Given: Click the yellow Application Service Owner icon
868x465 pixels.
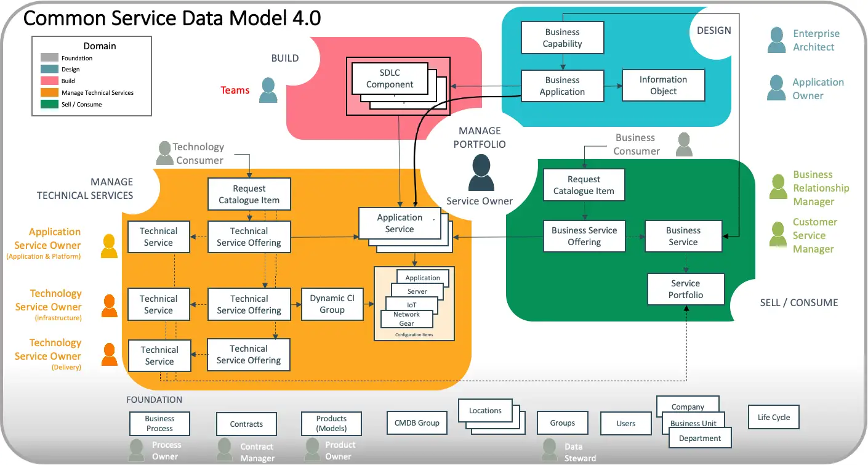Looking at the screenshot, I should [x=110, y=246].
